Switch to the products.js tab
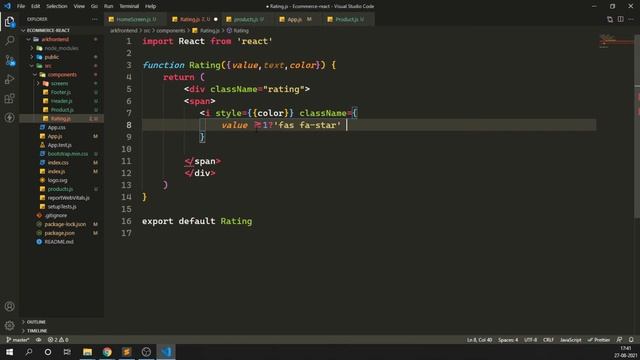 pyautogui.click(x=246, y=19)
